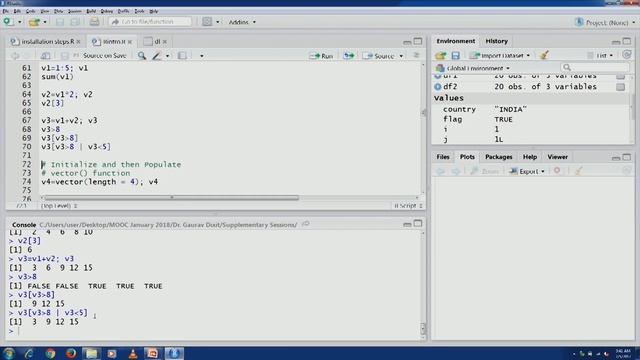Open the Session menu

click(75, 11)
